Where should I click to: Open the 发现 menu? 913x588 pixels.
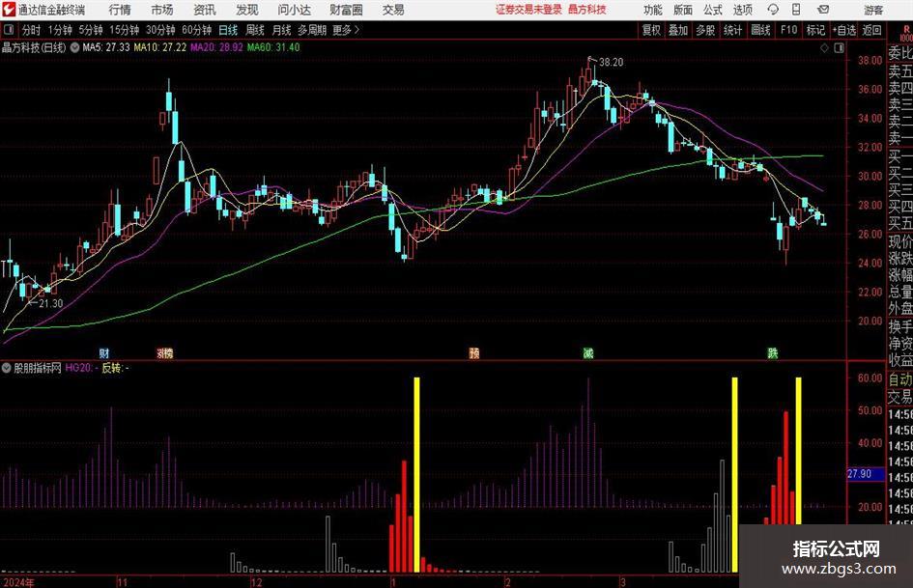tap(247, 10)
